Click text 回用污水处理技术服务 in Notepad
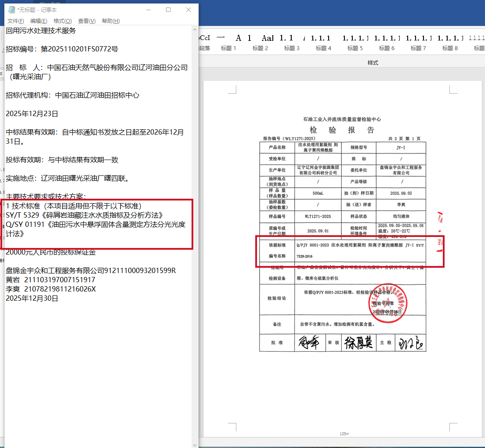 [41, 31]
